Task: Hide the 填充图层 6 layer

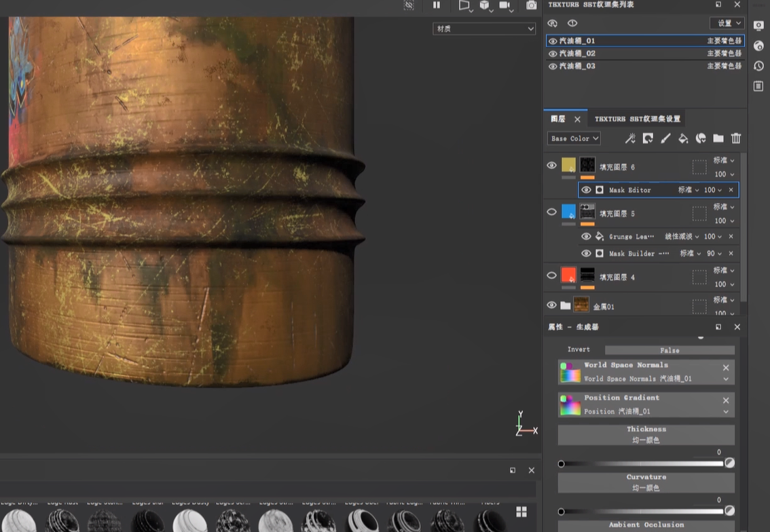Action: tap(552, 165)
